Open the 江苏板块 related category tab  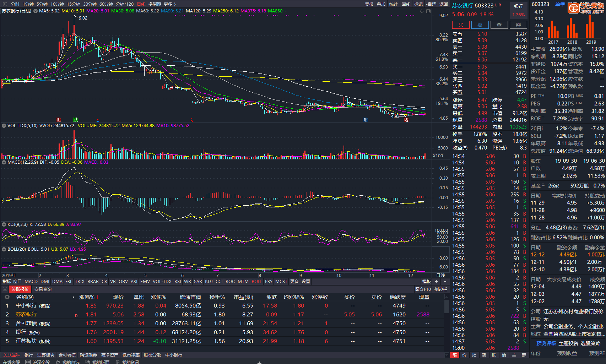tap(46, 355)
